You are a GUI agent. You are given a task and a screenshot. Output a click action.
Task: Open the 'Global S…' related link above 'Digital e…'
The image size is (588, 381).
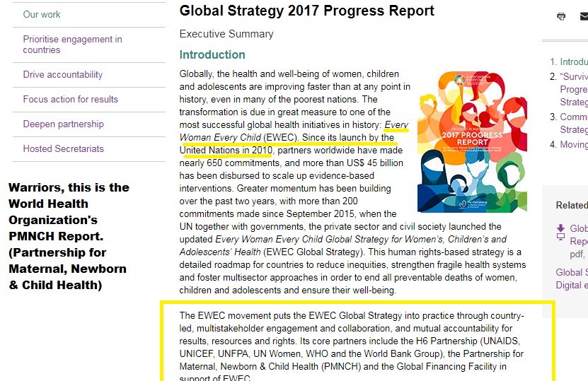pyautogui.click(x=572, y=272)
